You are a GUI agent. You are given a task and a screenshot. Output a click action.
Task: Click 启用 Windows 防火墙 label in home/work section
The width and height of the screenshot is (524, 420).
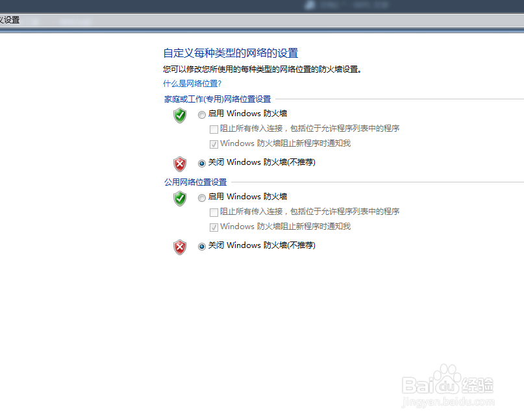pos(247,114)
